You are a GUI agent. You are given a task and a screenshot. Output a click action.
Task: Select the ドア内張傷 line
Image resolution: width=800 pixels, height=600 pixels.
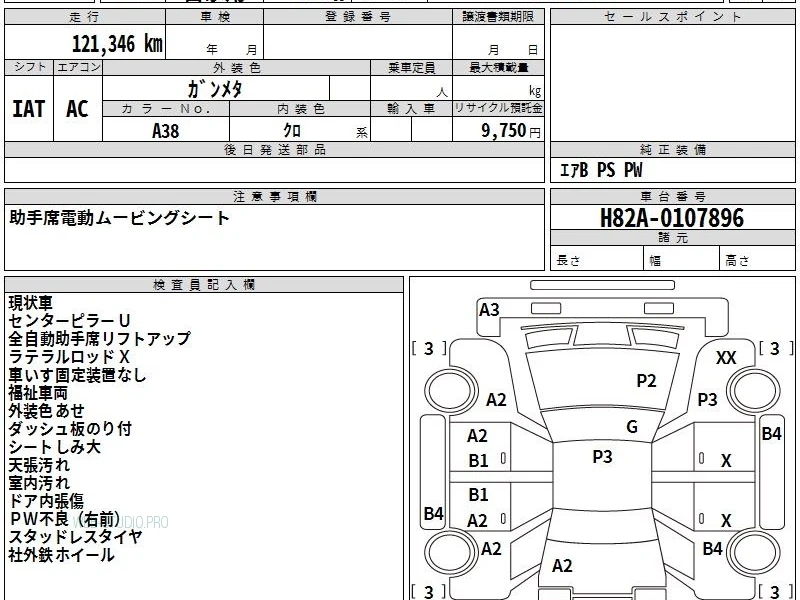coord(46,501)
